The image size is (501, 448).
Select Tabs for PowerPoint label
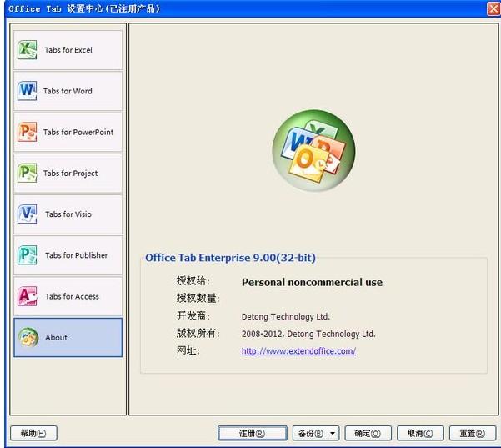pos(78,132)
